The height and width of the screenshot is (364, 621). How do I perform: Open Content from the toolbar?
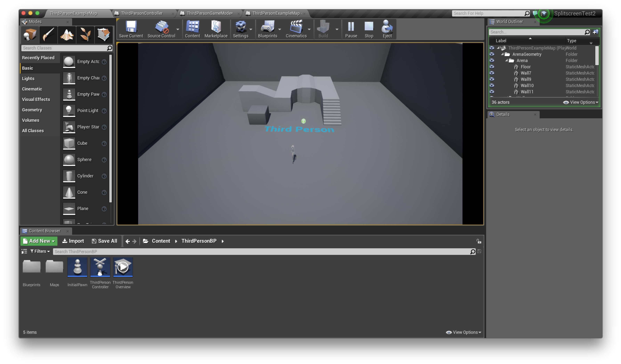point(192,29)
